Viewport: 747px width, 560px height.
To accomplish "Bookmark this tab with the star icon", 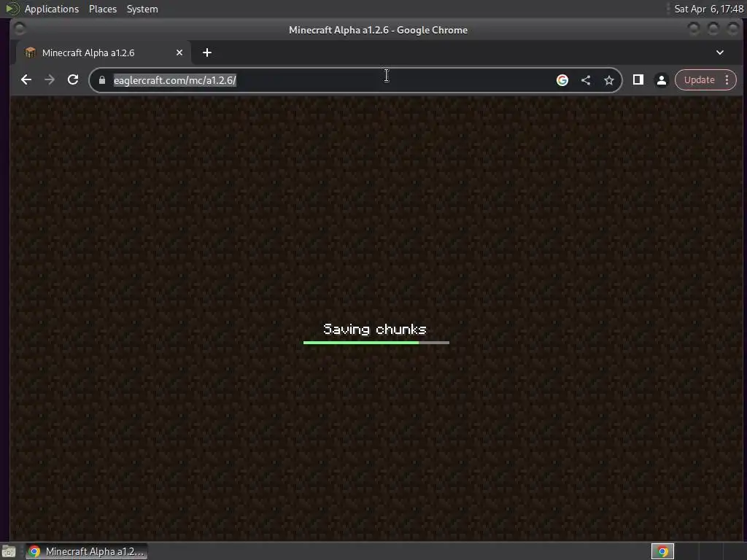I will [x=609, y=80].
